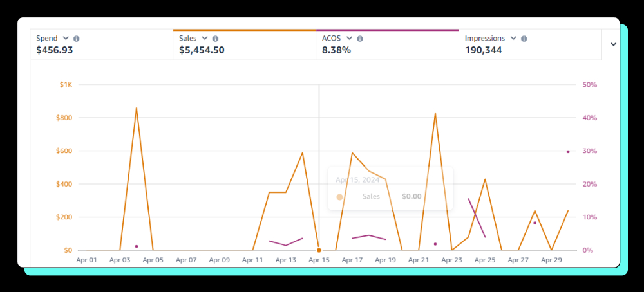Screen dimensions: 644x292
Task: Click the info icon next to Spend
Action: [77, 39]
